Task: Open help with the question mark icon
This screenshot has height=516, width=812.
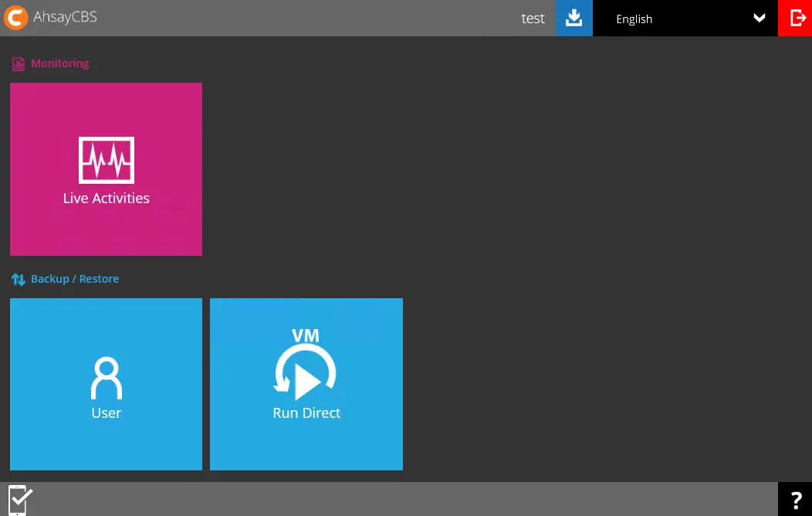Action: (795, 499)
